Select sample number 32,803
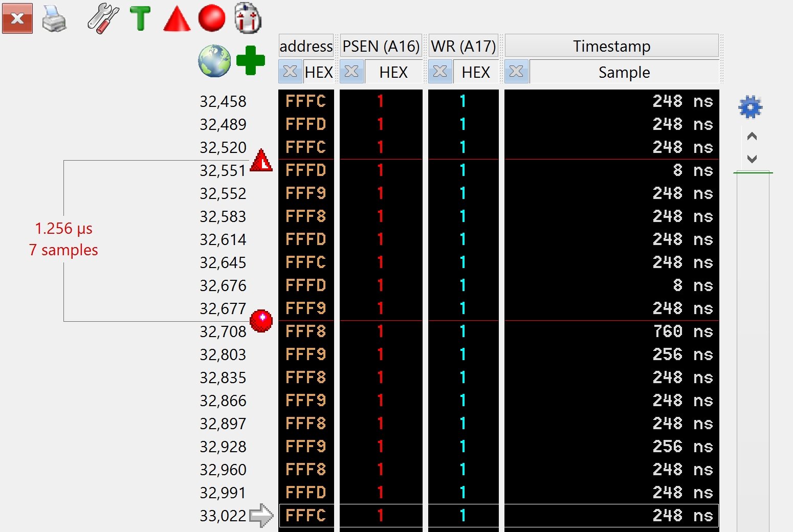Image resolution: width=793 pixels, height=532 pixels. 223,354
